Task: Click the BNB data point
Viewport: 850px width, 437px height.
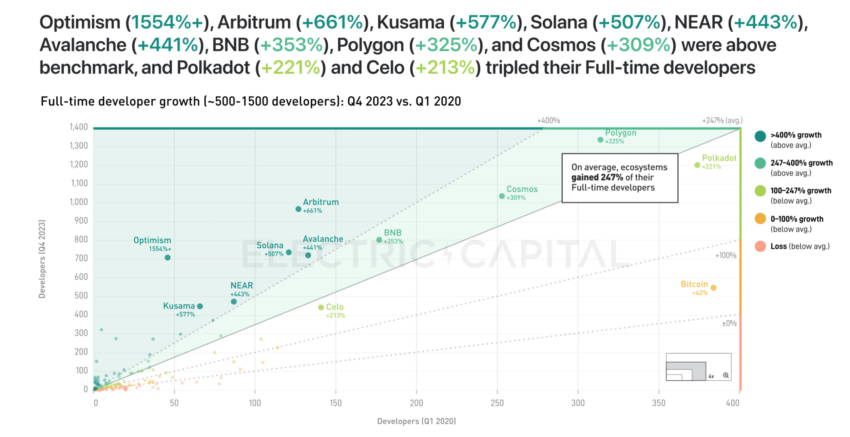Action: point(379,240)
